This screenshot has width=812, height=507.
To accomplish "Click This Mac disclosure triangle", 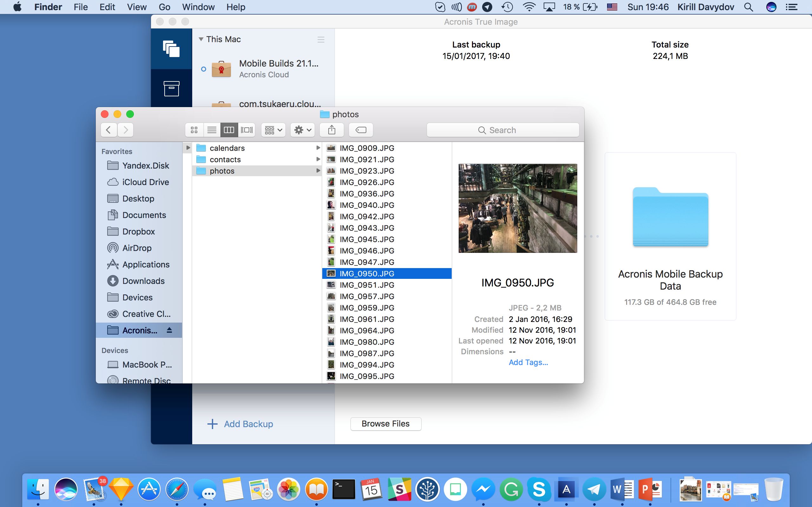I will 201,39.
